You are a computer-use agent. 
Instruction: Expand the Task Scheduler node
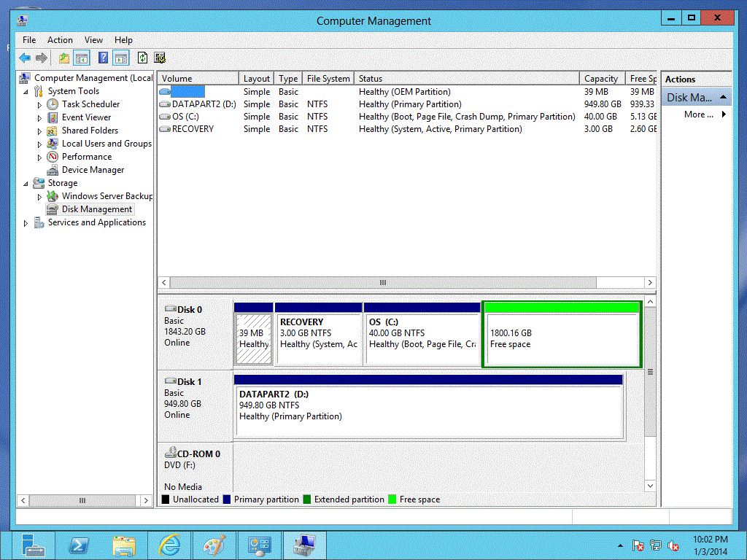point(40,105)
